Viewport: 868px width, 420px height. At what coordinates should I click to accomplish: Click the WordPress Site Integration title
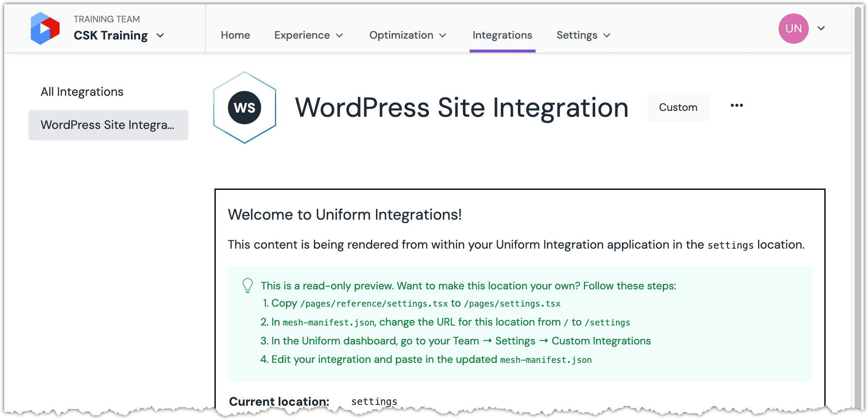(x=462, y=108)
